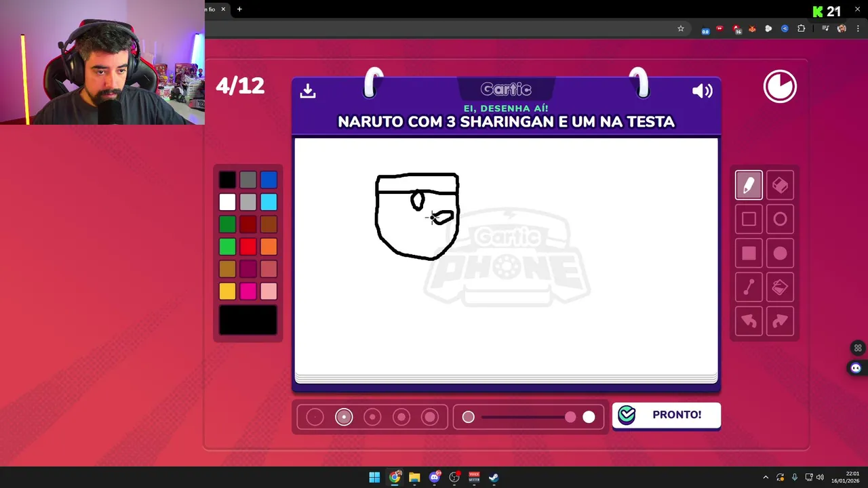Open Discord from the taskbar
The height and width of the screenshot is (488, 868).
pyautogui.click(x=435, y=477)
